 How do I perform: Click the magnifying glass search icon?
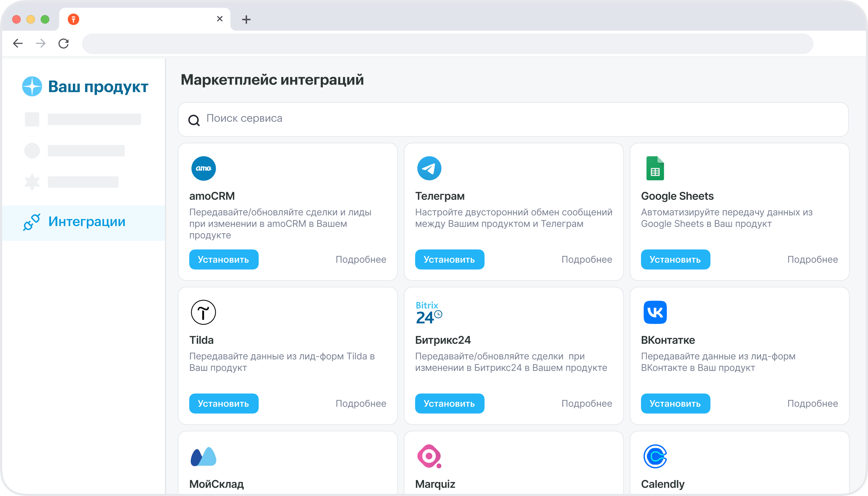(x=194, y=120)
